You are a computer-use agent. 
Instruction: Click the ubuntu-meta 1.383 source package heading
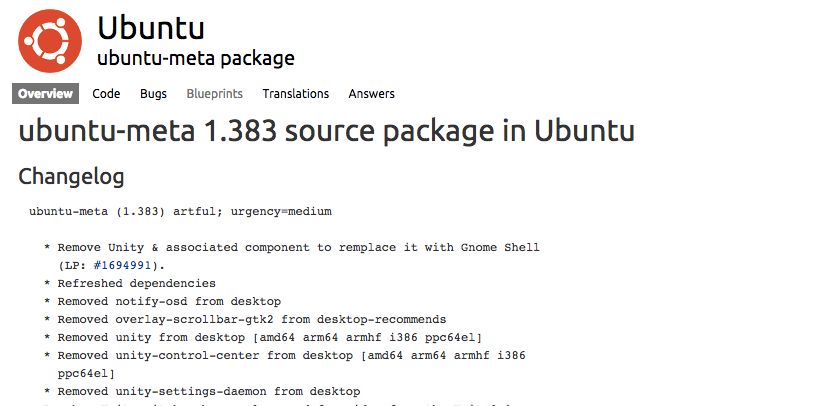pos(326,132)
